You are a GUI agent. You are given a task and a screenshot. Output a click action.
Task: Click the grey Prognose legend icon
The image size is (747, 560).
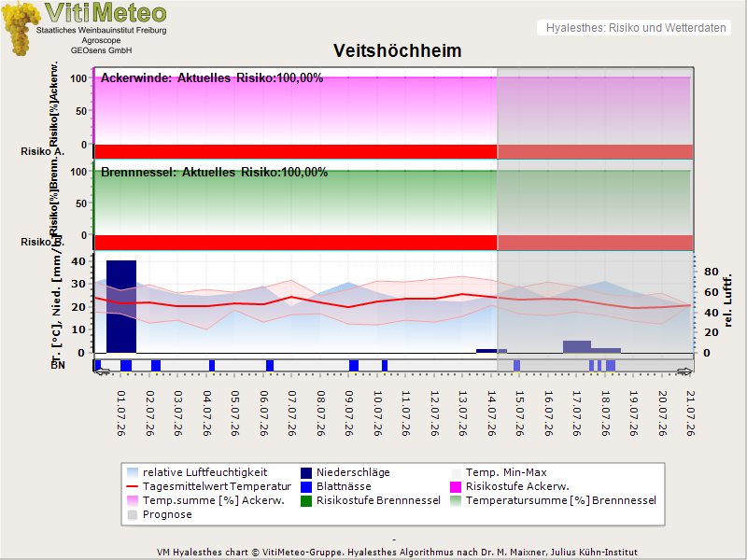(x=133, y=515)
